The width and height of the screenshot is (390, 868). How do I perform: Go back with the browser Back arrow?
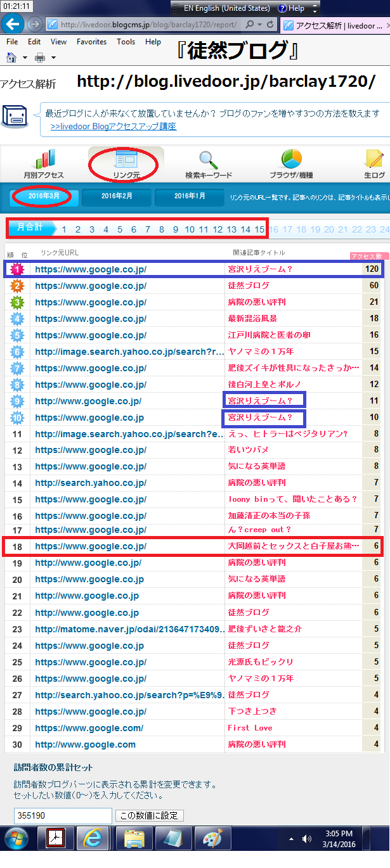(x=12, y=24)
